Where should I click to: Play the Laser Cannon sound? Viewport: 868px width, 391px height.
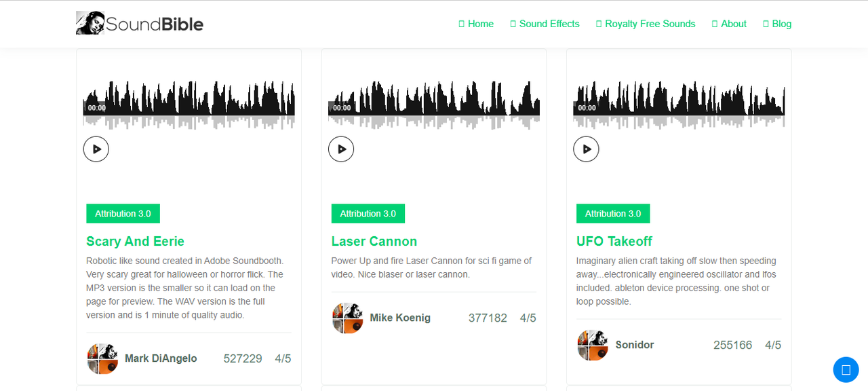(x=341, y=149)
